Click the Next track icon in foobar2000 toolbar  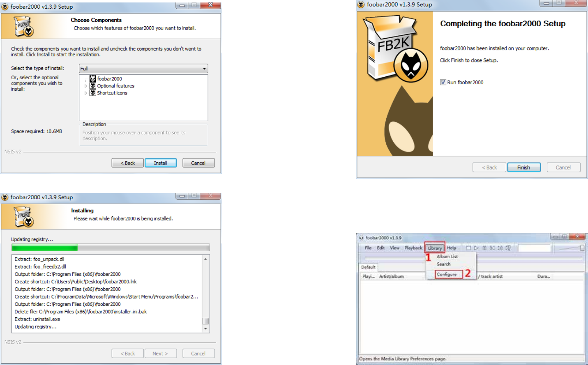[x=500, y=248]
